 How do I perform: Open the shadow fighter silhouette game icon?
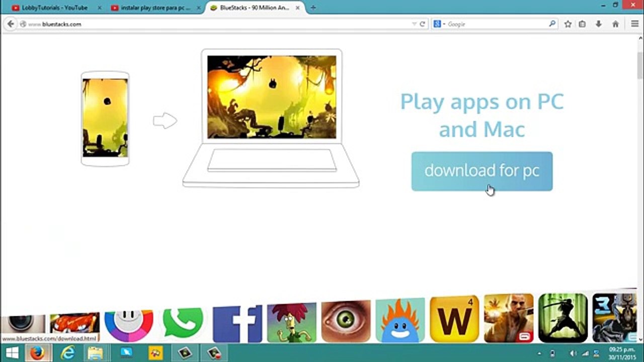(x=563, y=318)
